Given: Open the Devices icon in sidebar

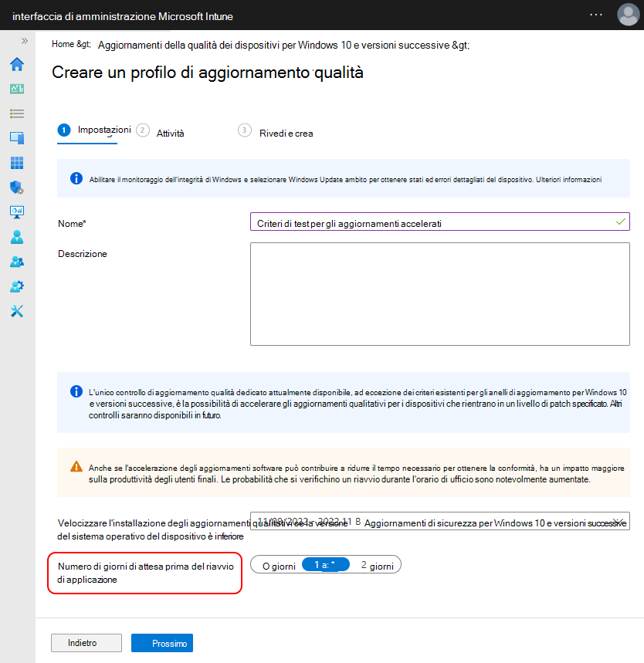Looking at the screenshot, I should point(17,138).
